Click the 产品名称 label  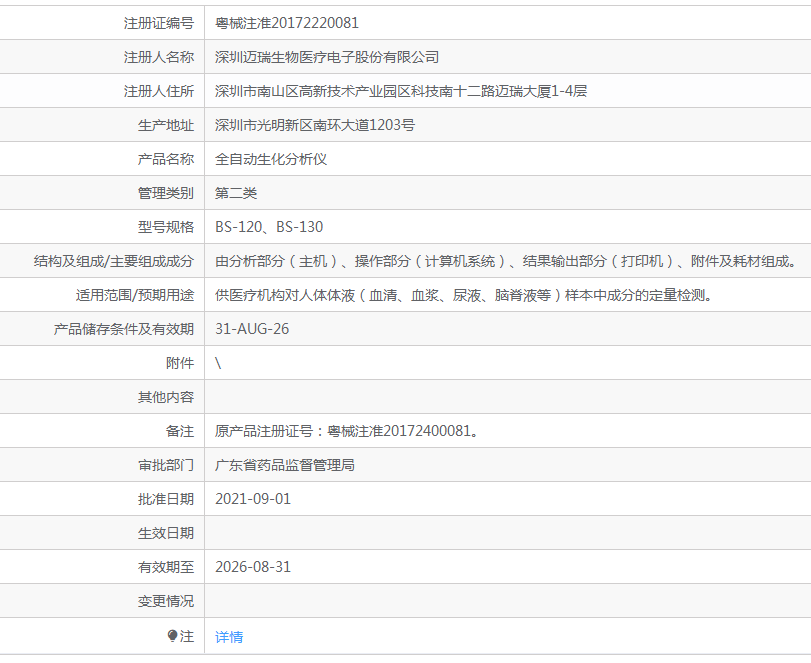coord(166,159)
